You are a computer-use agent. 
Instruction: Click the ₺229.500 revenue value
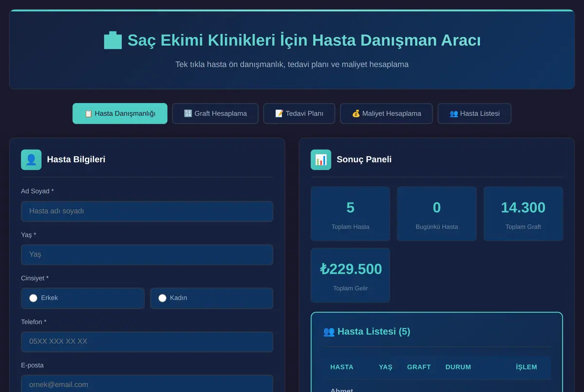point(351,269)
